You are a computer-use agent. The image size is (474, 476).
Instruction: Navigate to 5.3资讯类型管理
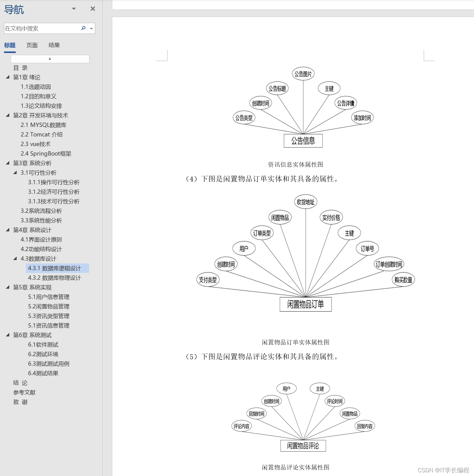[x=49, y=316]
